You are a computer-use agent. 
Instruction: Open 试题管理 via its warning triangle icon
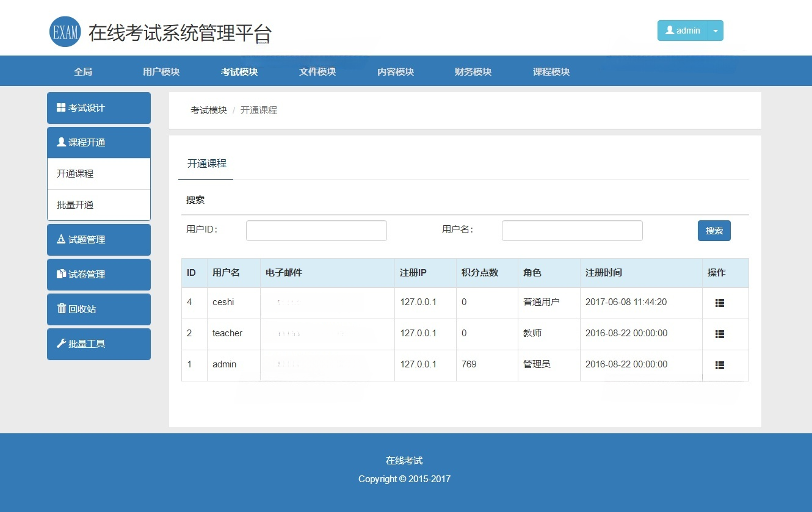[x=60, y=239]
